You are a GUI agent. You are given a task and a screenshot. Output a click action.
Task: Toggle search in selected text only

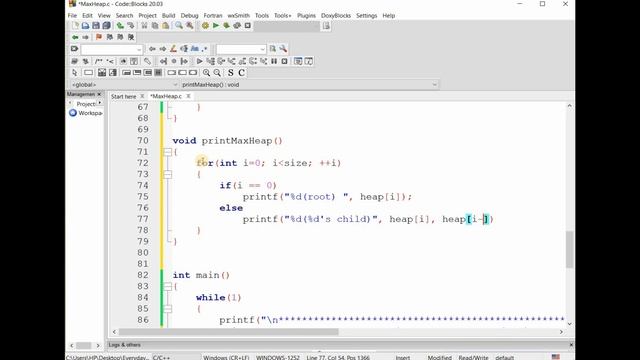(184, 49)
